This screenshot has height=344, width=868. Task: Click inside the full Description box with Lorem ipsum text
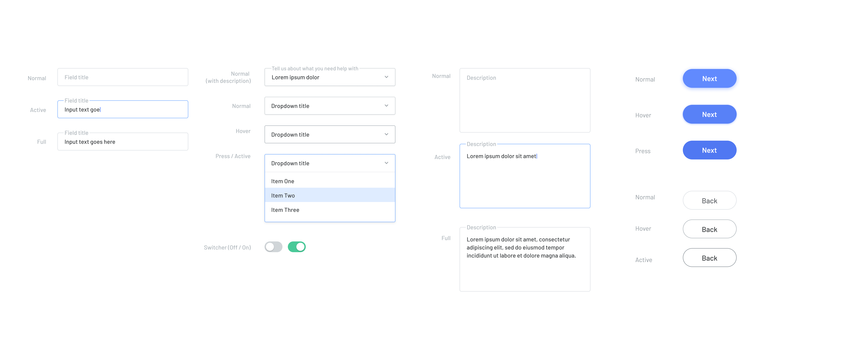tap(525, 259)
